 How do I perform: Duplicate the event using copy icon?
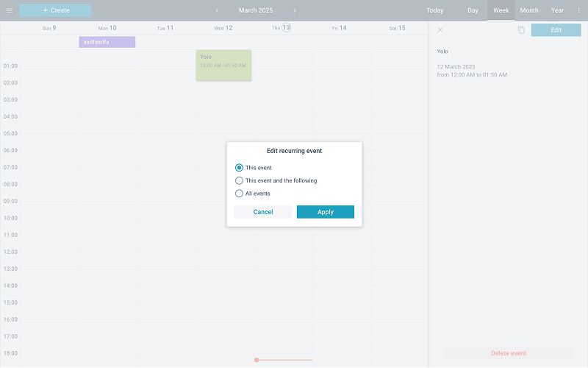pyautogui.click(x=521, y=30)
